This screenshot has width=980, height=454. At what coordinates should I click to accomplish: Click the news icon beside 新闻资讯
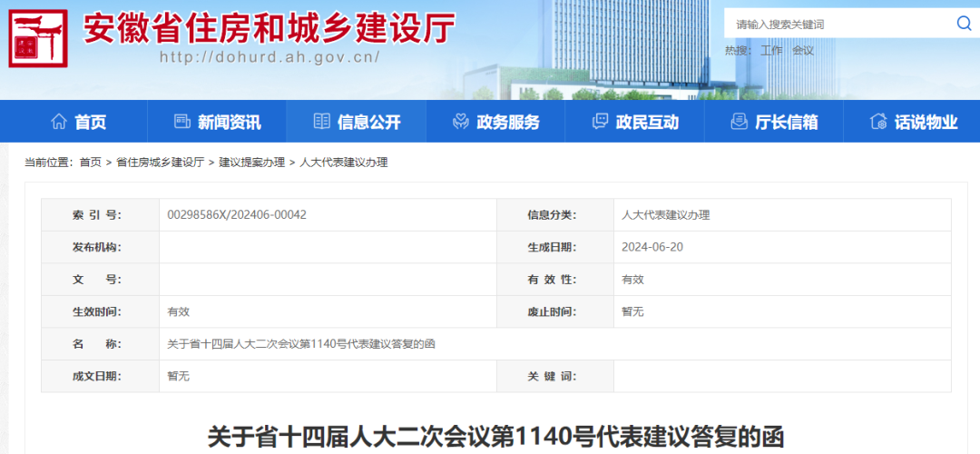click(x=181, y=122)
